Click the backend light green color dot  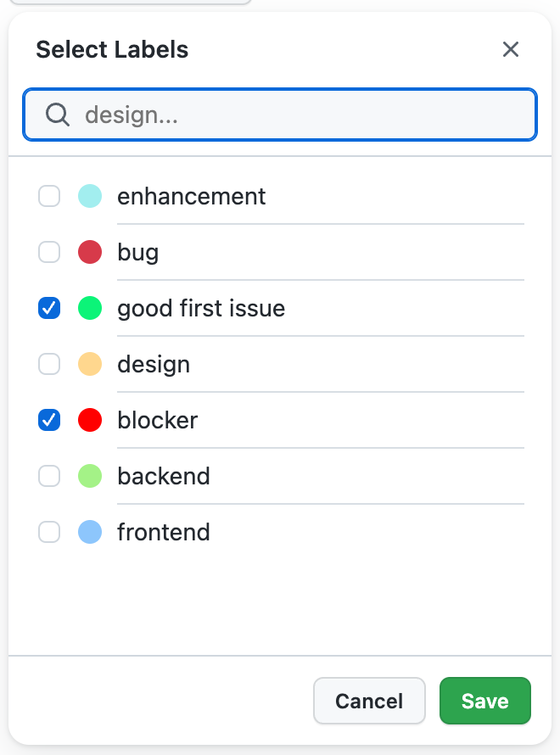coord(90,477)
